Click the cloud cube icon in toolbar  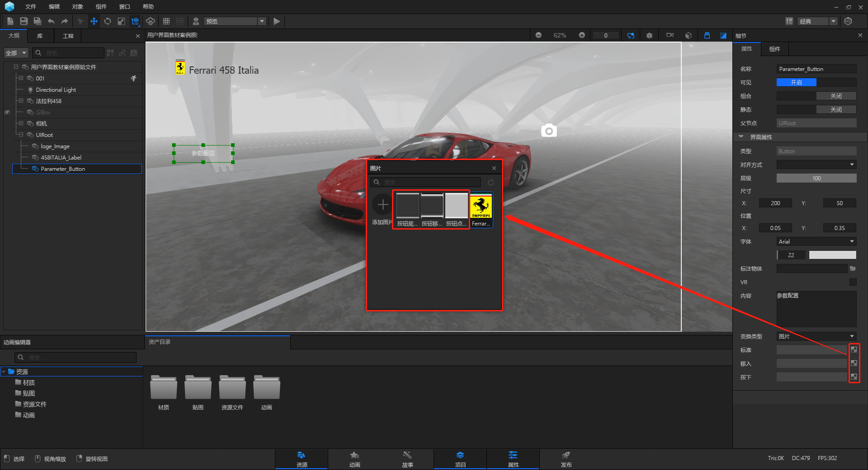click(x=151, y=21)
